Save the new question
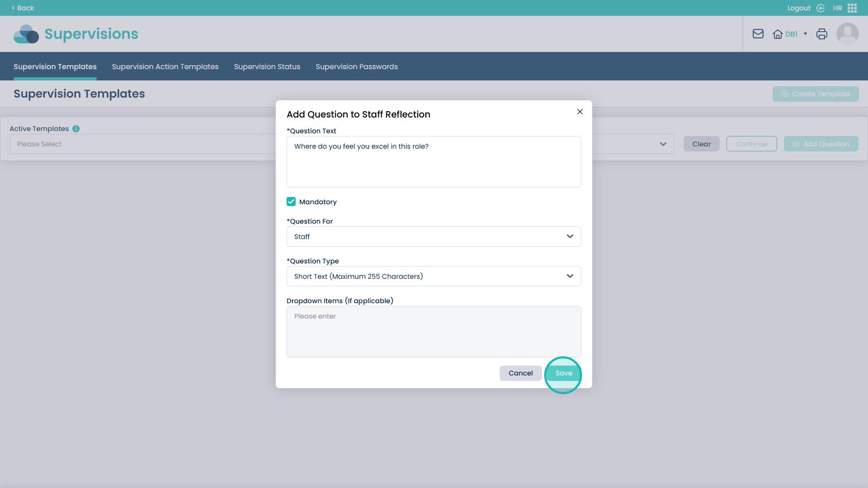Screen dimensions: 868x488 (563, 373)
